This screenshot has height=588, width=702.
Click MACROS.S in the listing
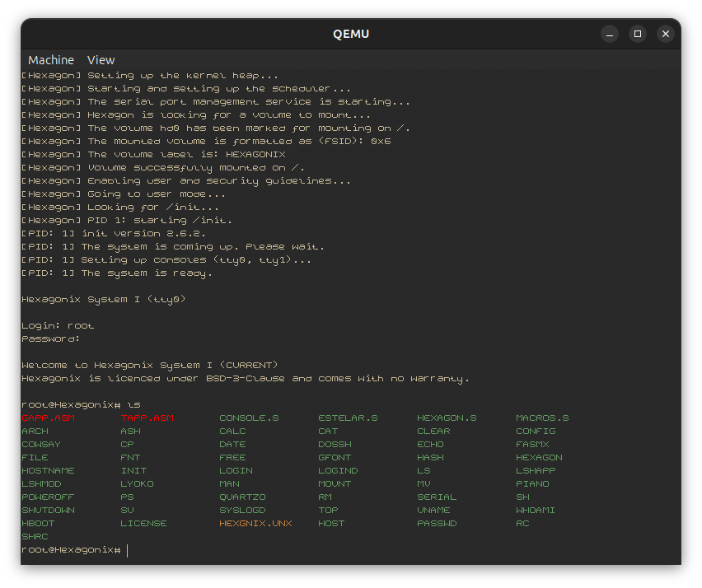[543, 418]
